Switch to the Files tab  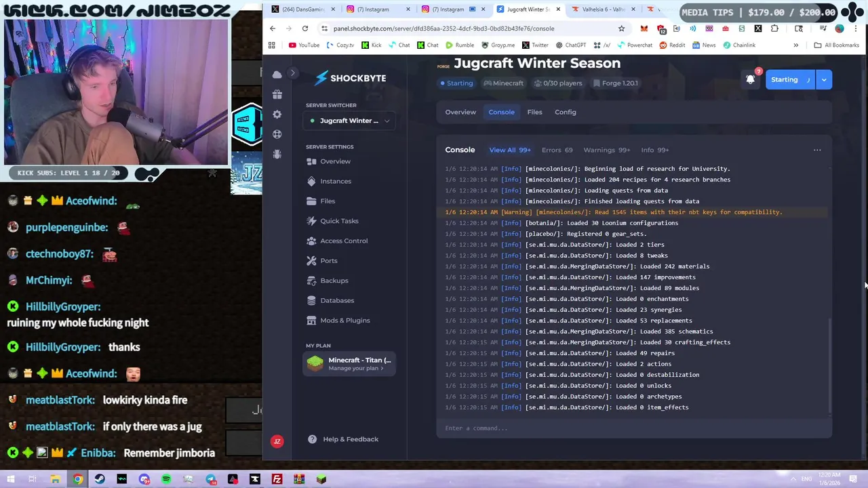coord(534,113)
